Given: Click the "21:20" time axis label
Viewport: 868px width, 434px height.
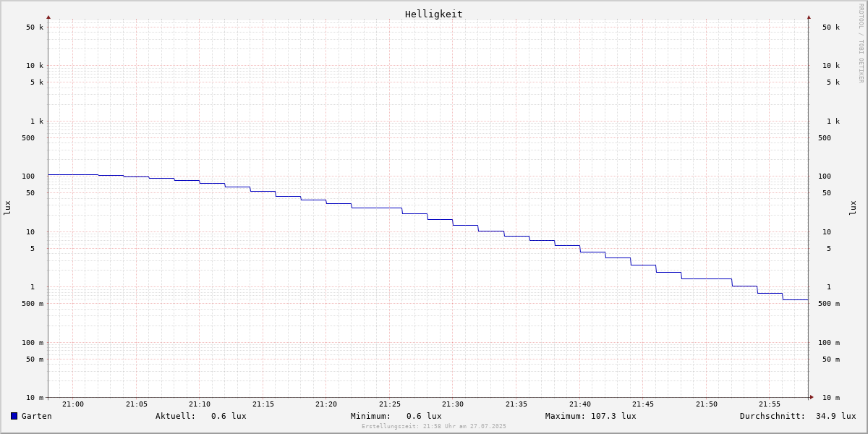Looking at the screenshot, I should [x=326, y=404].
